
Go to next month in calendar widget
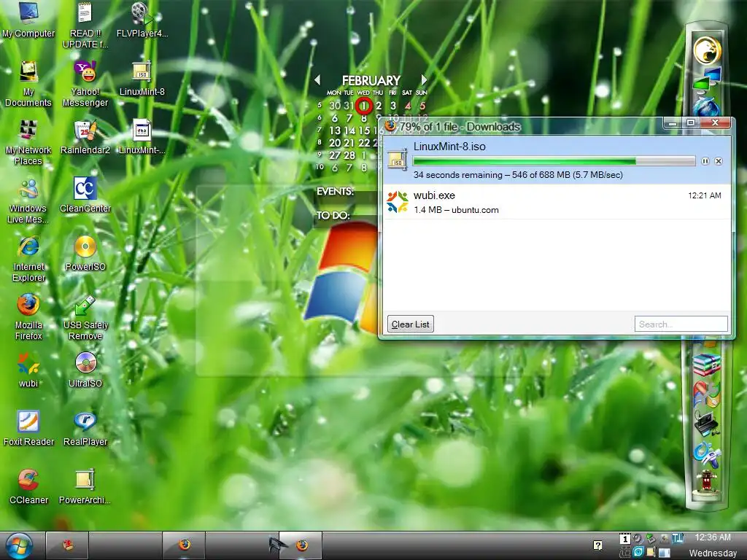(x=424, y=80)
